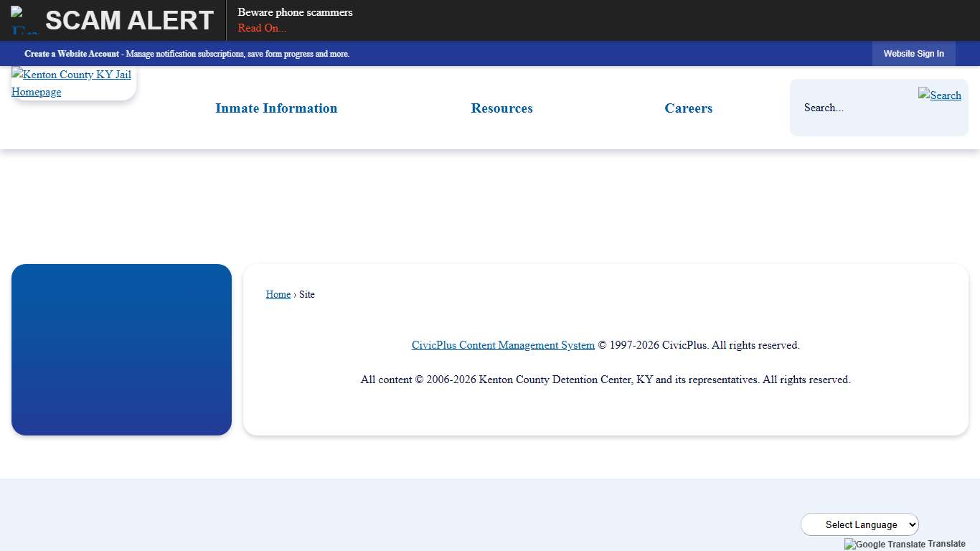Image resolution: width=980 pixels, height=551 pixels.
Task: Open the Resources menu
Action: 501,108
